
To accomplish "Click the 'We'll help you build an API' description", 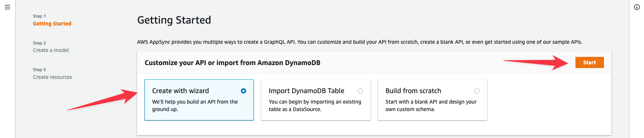I will click(x=195, y=105).
